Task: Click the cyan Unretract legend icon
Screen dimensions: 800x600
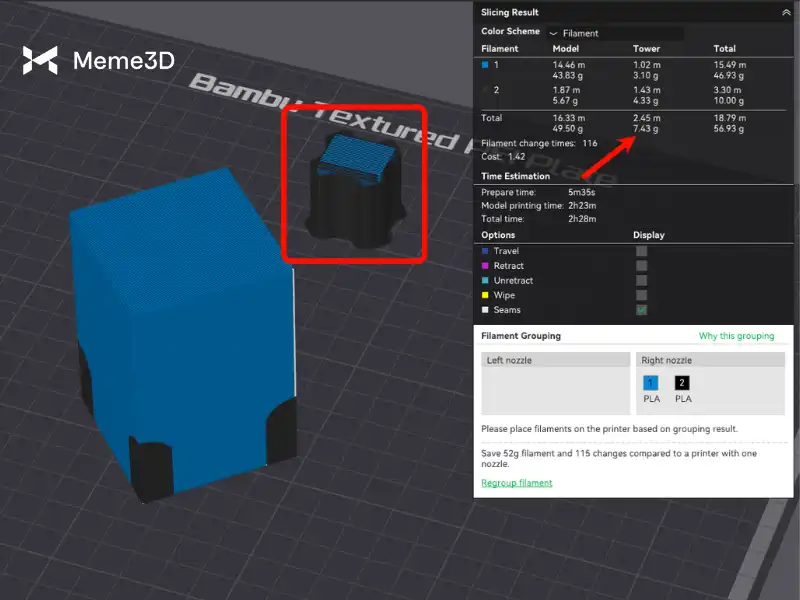Action: coord(485,281)
